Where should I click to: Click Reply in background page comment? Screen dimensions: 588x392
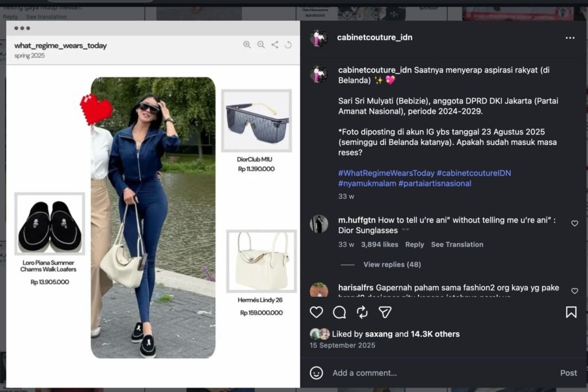[10, 17]
